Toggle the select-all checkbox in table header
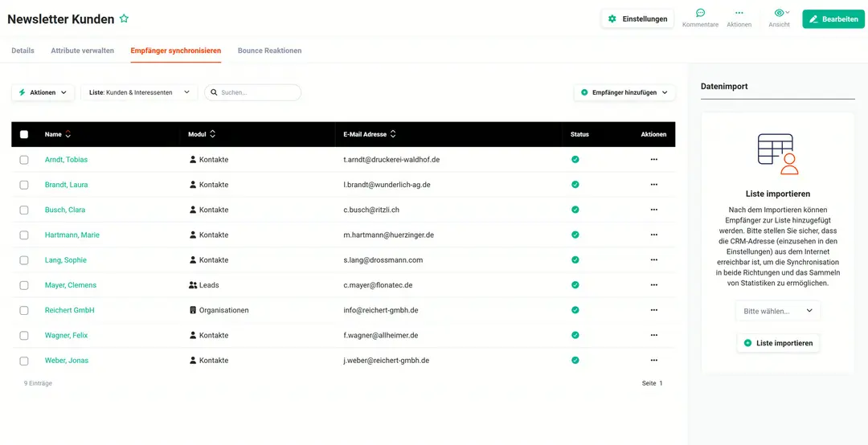This screenshot has height=445, width=868. point(24,134)
